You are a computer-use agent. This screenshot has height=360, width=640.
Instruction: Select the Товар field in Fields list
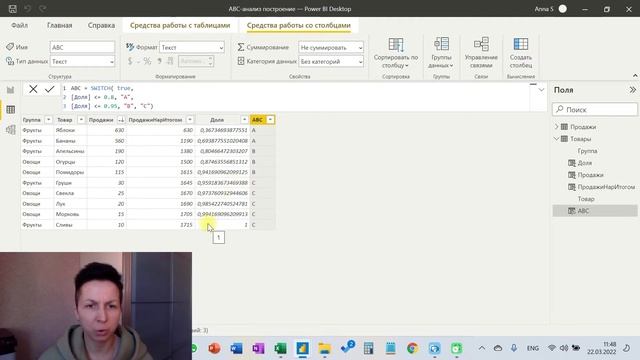(586, 199)
